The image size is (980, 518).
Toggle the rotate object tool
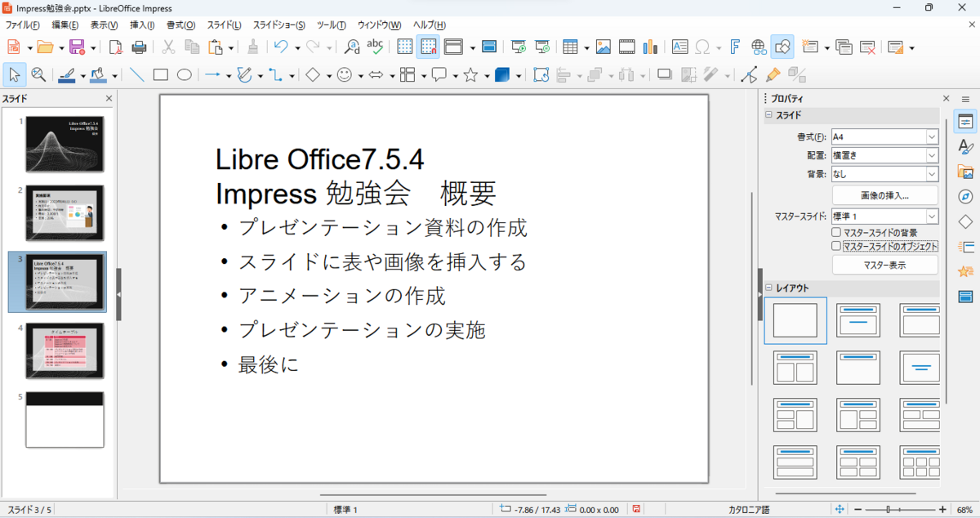click(541, 74)
